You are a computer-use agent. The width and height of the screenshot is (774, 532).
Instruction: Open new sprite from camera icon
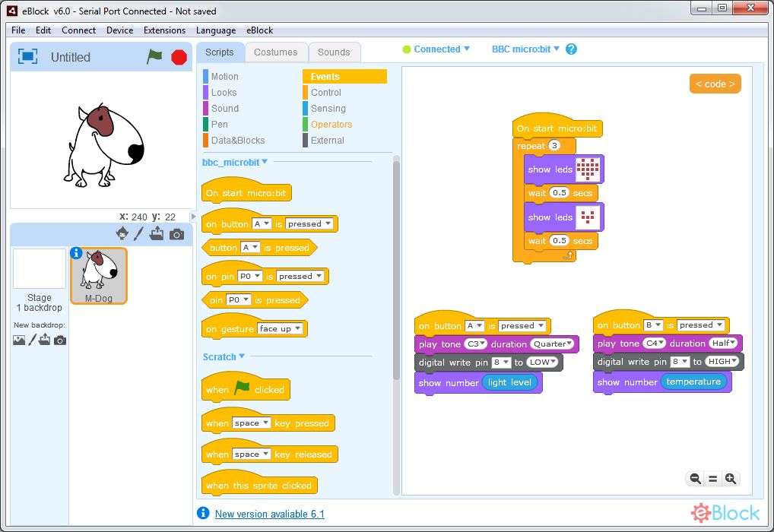(176, 234)
